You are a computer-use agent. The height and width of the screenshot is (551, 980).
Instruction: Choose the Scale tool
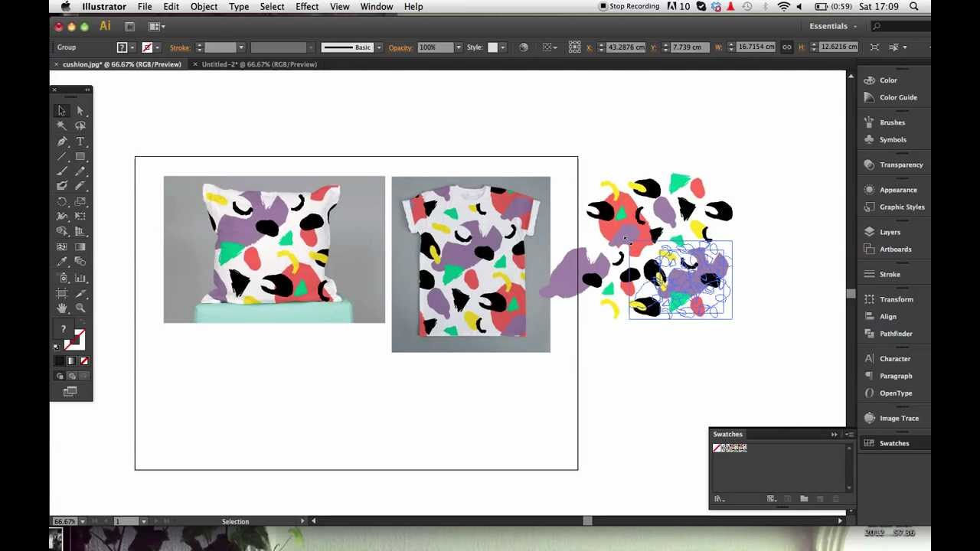(80, 202)
